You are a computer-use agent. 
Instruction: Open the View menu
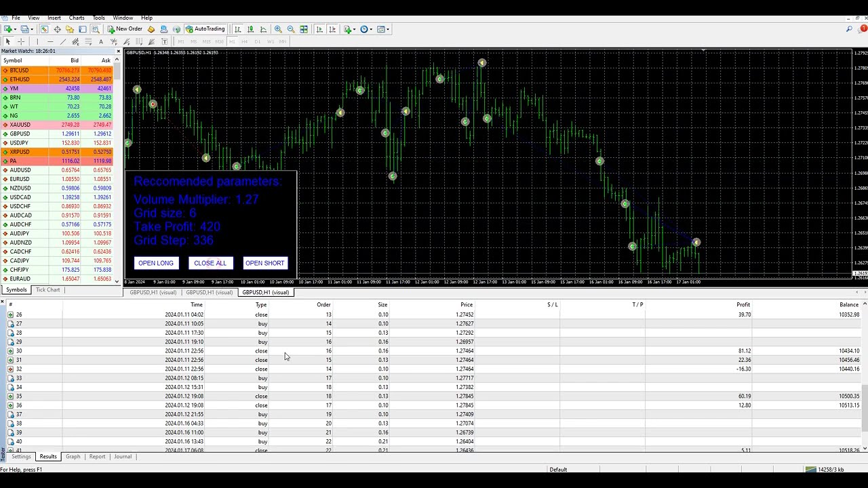click(x=33, y=18)
